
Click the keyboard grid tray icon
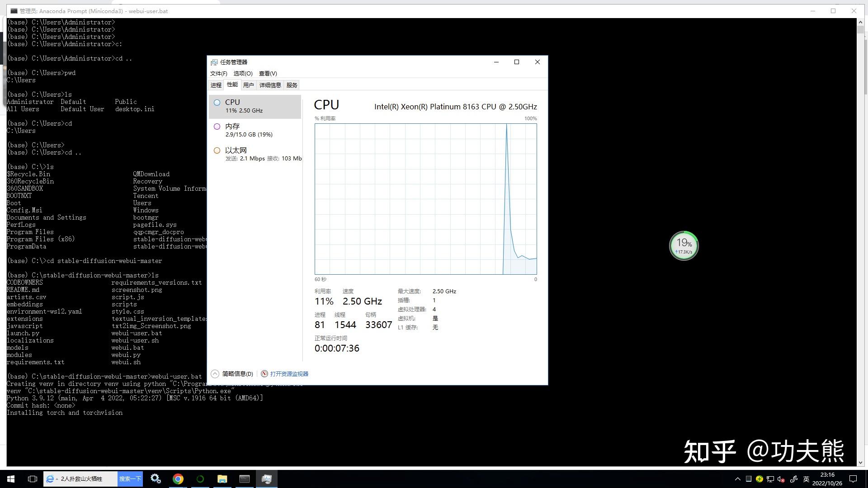[x=749, y=479]
